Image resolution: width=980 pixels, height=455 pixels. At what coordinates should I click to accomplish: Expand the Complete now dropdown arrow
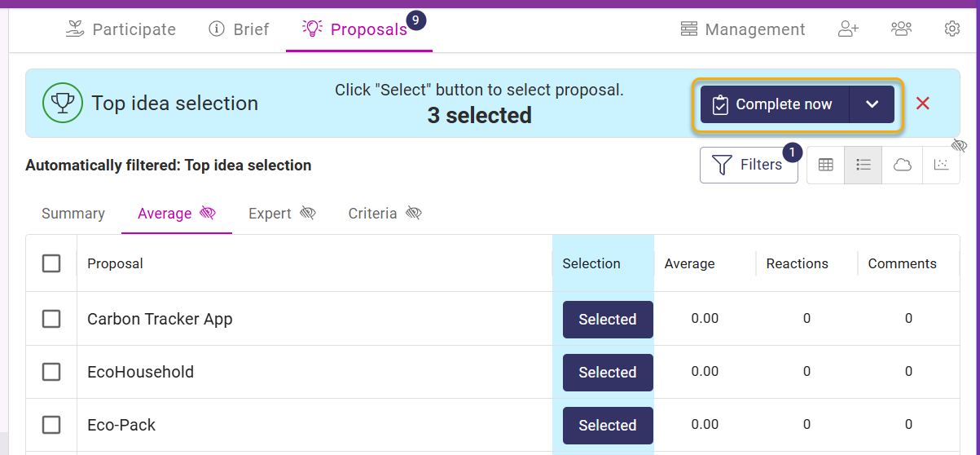pyautogui.click(x=872, y=104)
